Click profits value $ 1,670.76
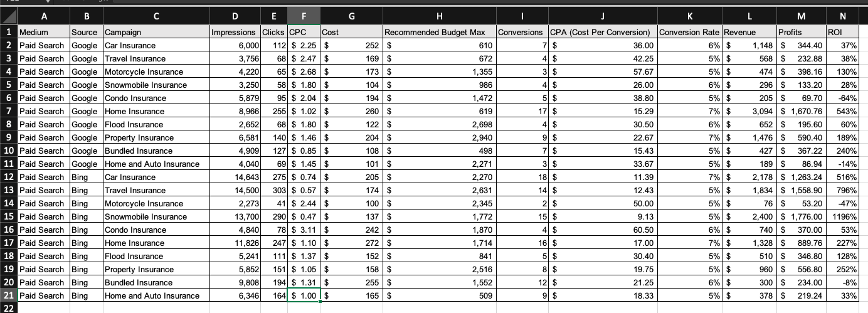 pos(801,111)
